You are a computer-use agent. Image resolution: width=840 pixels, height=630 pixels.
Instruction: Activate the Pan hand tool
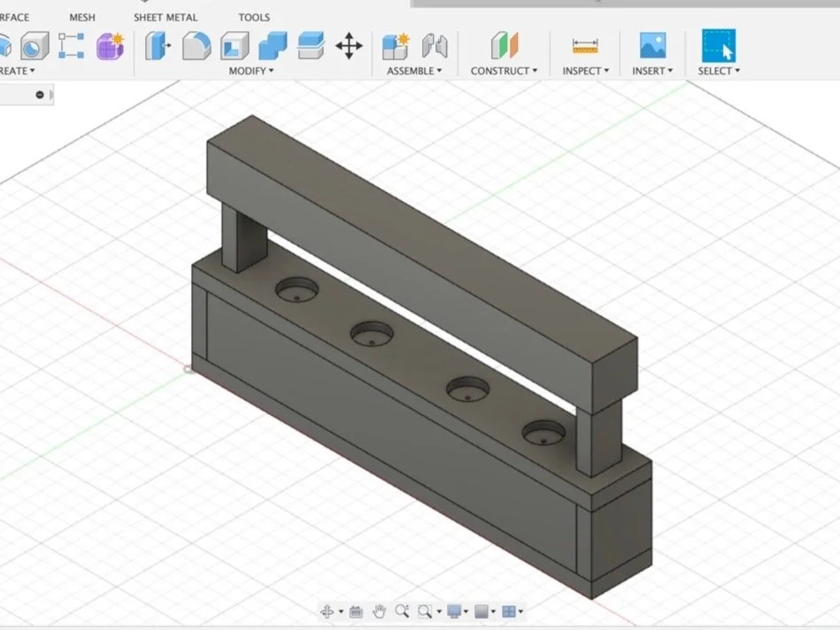click(x=380, y=611)
